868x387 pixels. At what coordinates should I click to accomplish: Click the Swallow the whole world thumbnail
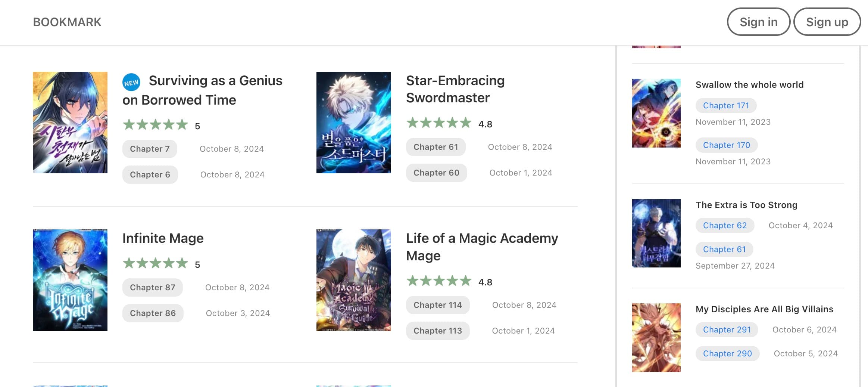click(x=656, y=113)
